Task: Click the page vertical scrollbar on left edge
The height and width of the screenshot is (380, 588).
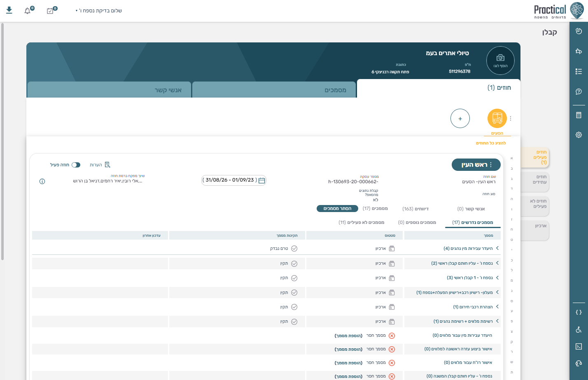Action: tap(2, 142)
